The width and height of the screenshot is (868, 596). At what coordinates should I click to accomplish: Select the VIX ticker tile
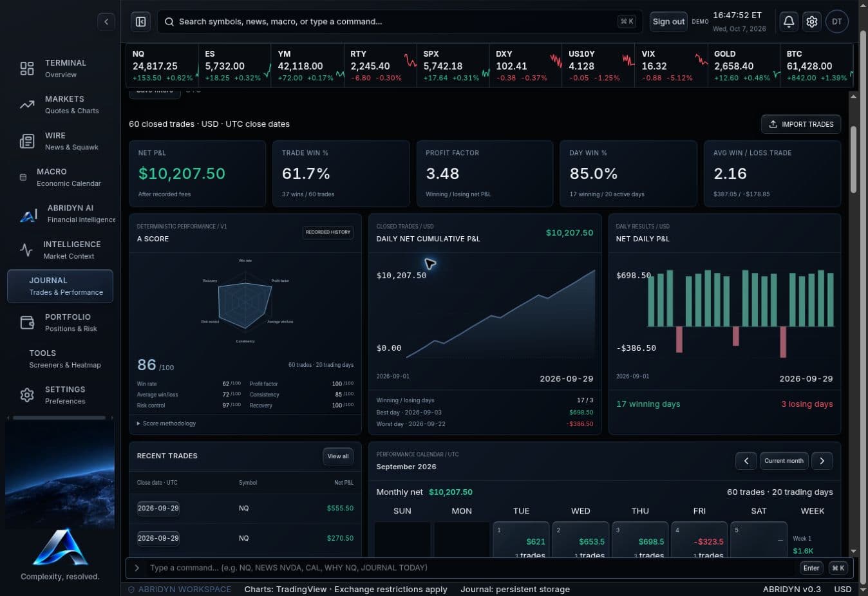pos(671,65)
